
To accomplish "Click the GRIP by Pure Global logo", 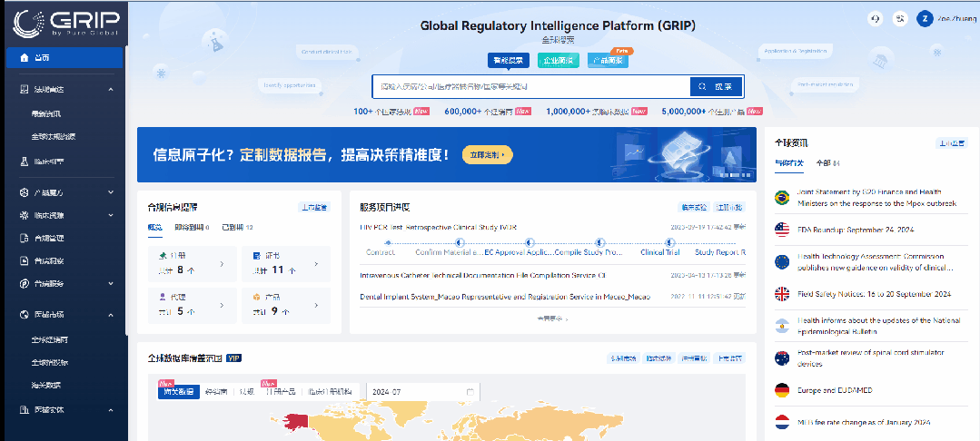I will [65, 24].
